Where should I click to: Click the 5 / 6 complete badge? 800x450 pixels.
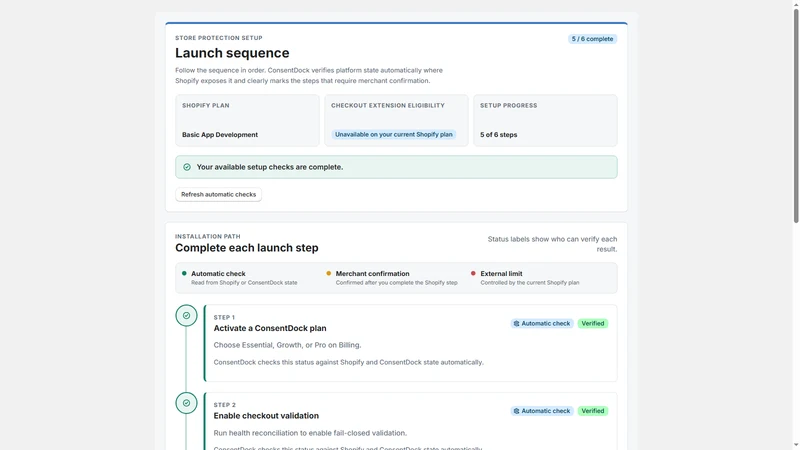(x=592, y=39)
